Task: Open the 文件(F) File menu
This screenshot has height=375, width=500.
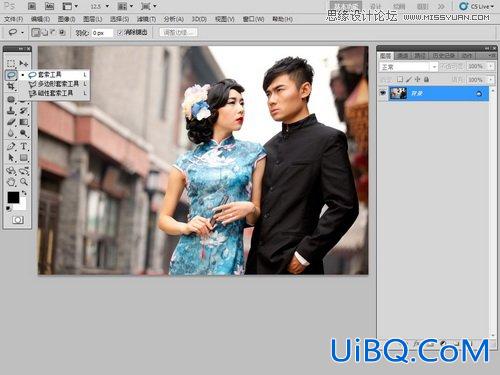Action: tap(14, 19)
